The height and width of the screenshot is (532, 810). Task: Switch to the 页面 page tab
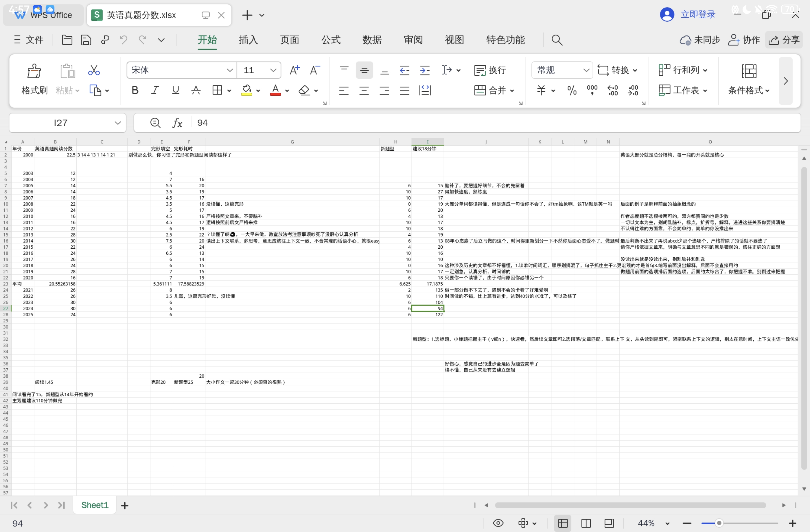[x=289, y=40]
